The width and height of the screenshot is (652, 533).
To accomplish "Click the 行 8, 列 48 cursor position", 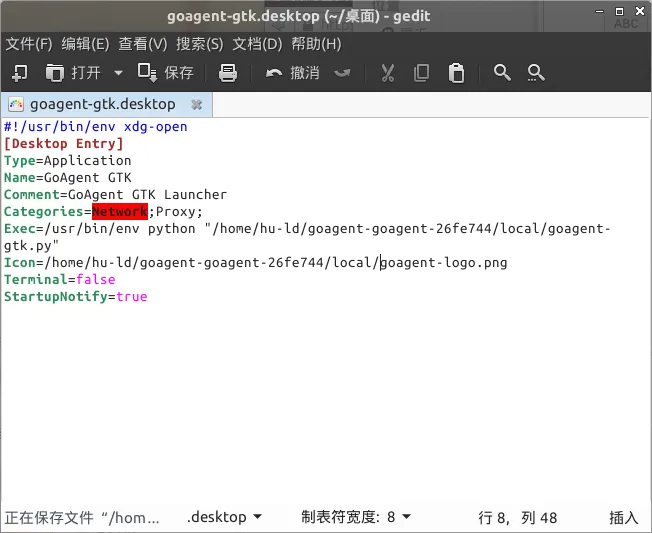I will [x=517, y=518].
